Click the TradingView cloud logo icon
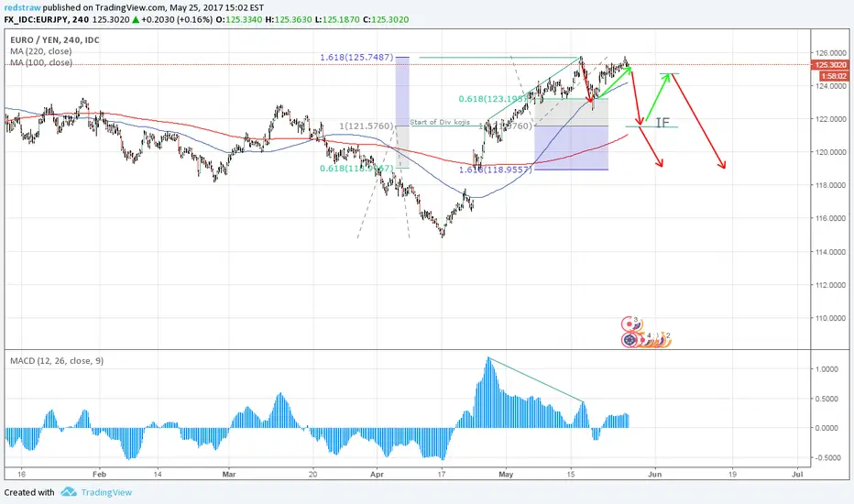The image size is (854, 504). tap(69, 492)
